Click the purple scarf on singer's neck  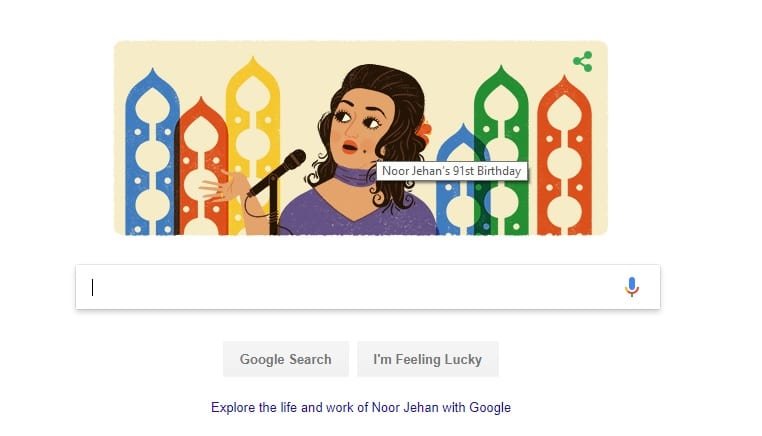coord(354,175)
